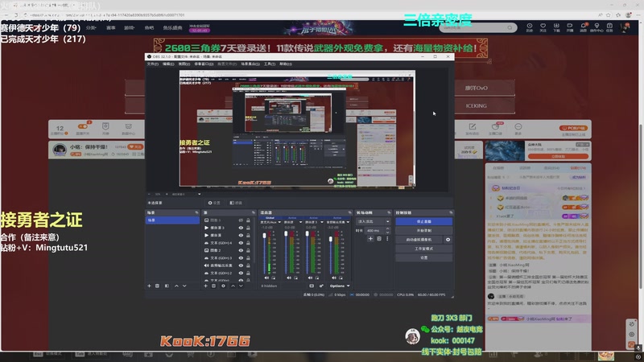Open 消息 messages icon on website header
The width and height of the screenshot is (644, 362).
(x=583, y=27)
